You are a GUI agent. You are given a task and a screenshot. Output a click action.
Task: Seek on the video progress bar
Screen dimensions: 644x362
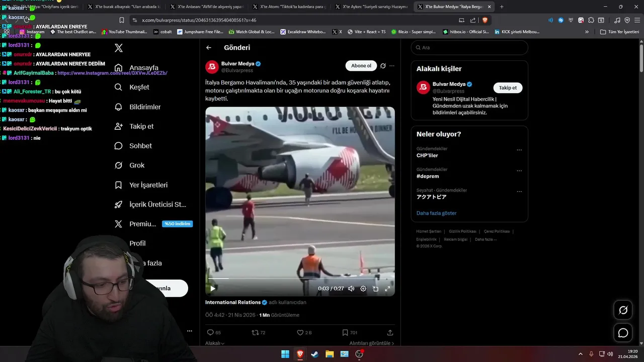tap(300, 279)
